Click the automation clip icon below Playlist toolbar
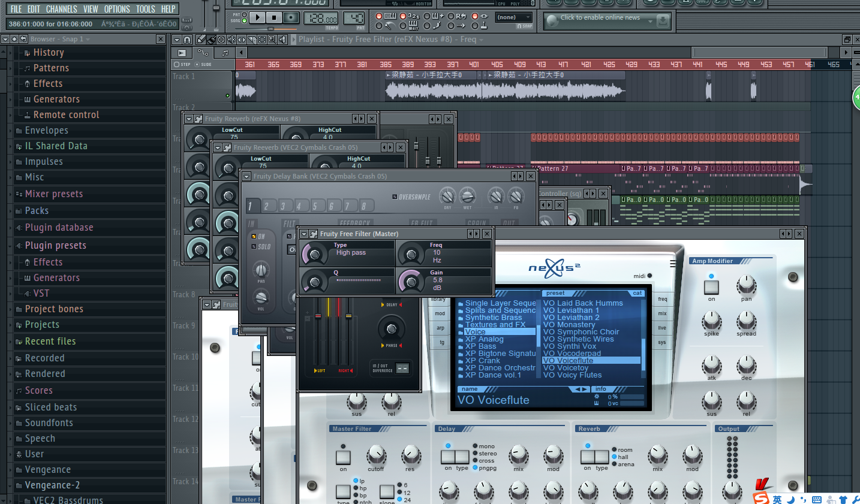860x504 pixels. pyautogui.click(x=203, y=53)
